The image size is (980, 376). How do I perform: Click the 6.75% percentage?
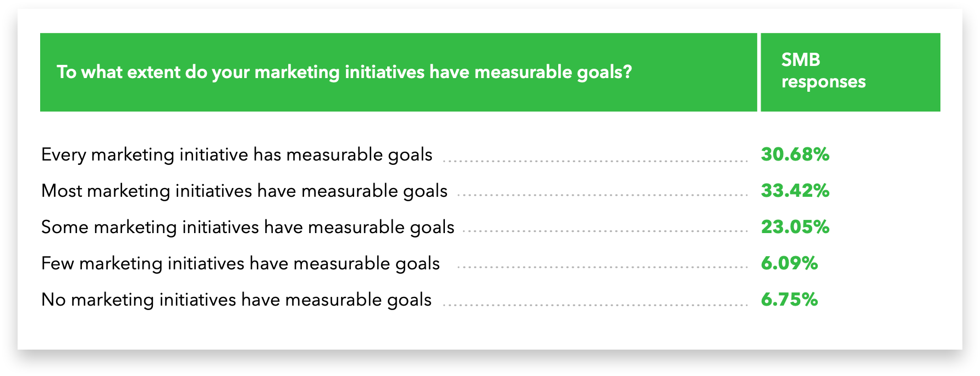coord(789,300)
